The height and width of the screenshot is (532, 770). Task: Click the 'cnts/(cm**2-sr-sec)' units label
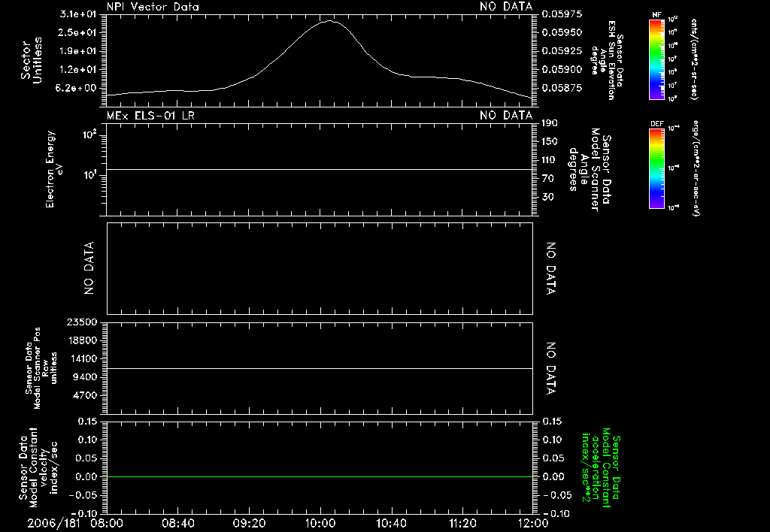point(694,59)
